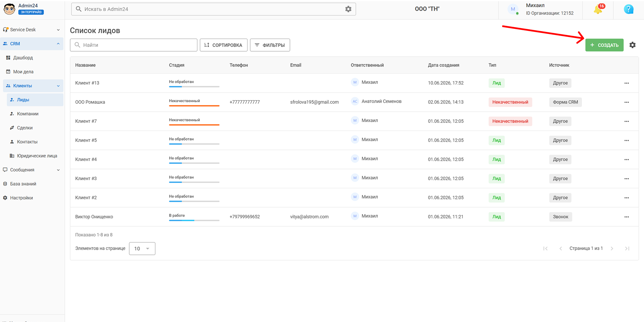Viewport: 644px width, 322px height.
Task: Click the orange stage bar for ООО Ромашка
Action: point(194,106)
